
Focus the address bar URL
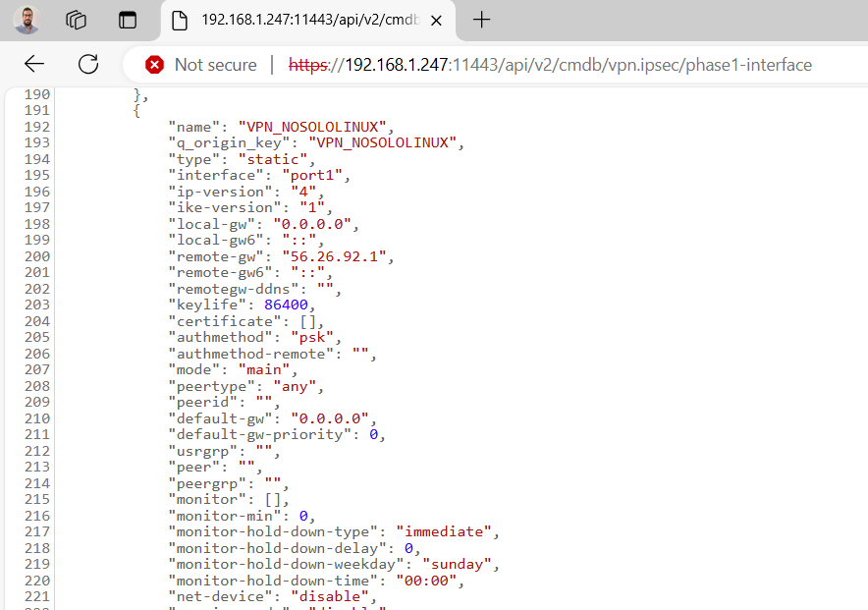point(550,65)
